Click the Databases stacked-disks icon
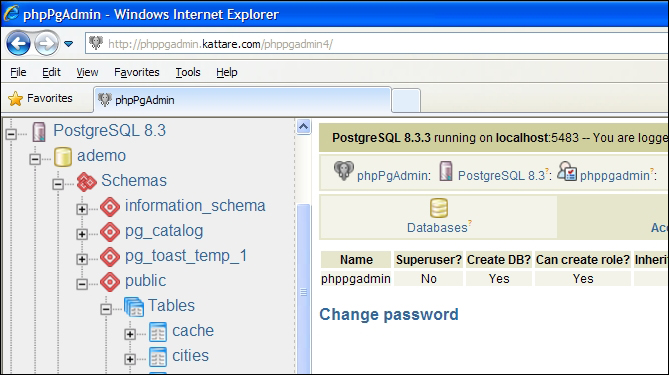The image size is (669, 375). tap(439, 208)
